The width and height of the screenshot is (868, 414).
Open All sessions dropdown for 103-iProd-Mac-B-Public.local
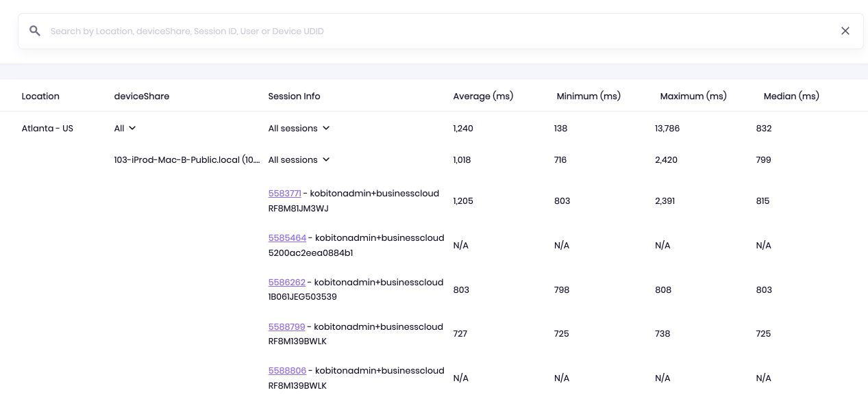299,159
